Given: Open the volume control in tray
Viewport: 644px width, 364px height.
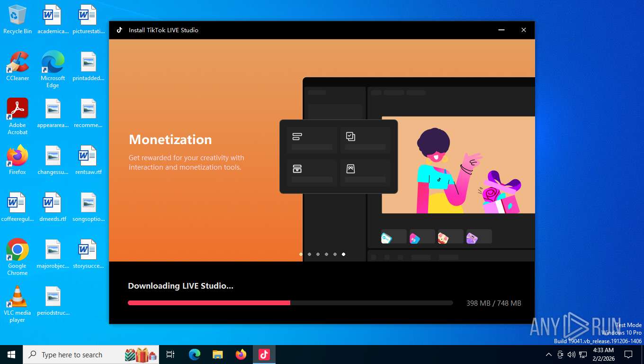Looking at the screenshot, I should point(572,355).
